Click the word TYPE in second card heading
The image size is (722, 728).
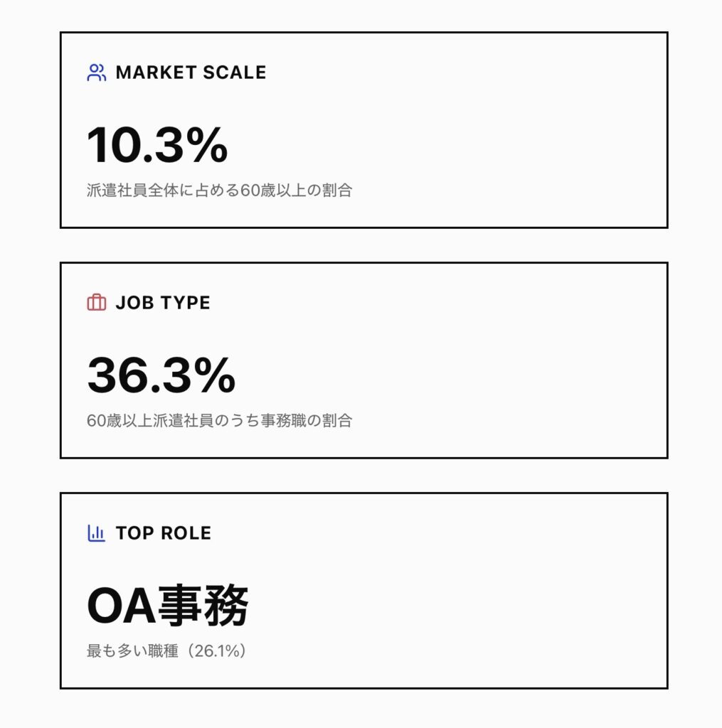tap(185, 303)
